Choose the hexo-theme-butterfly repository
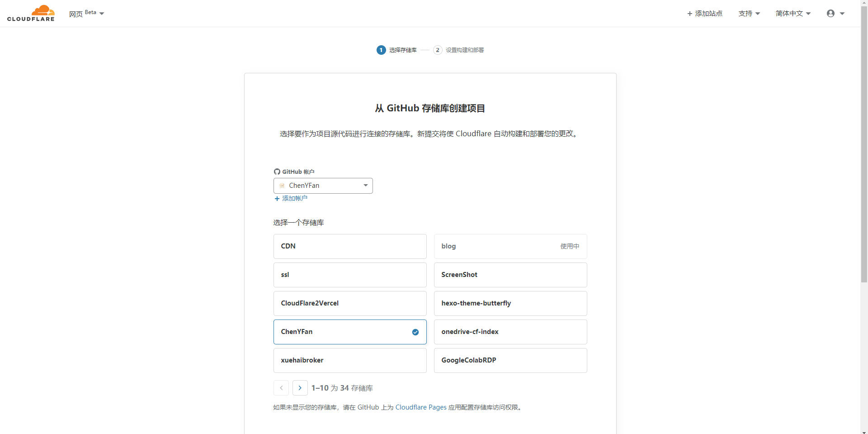Image resolution: width=868 pixels, height=434 pixels. 510,303
